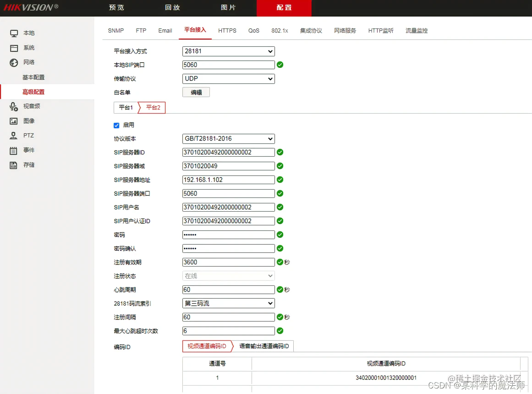The image size is (532, 394).
Task: Change the 28181码流索引 dropdown
Action: (228, 303)
